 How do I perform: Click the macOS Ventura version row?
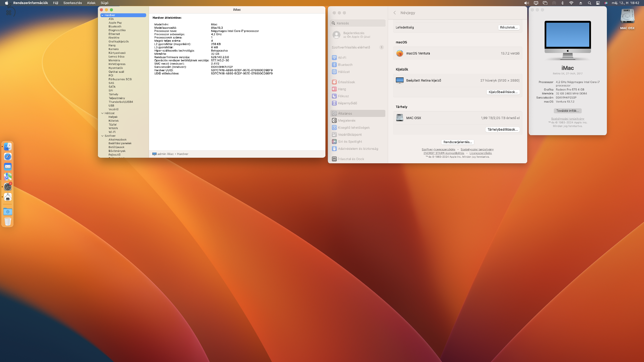(457, 53)
